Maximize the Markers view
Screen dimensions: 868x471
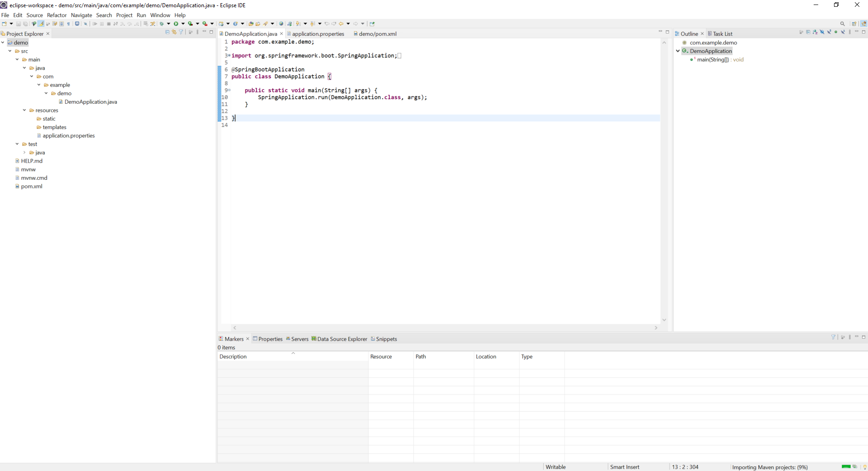click(864, 337)
